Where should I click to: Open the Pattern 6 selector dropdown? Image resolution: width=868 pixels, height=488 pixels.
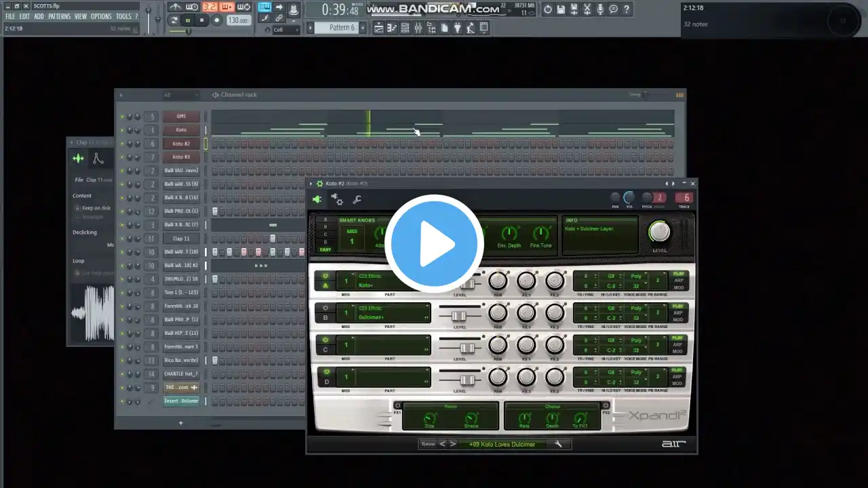pos(342,28)
